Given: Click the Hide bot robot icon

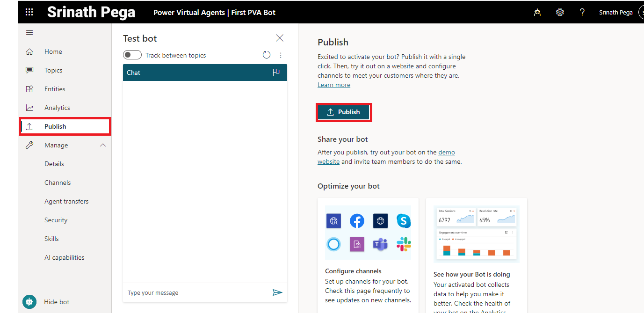Looking at the screenshot, I should pyautogui.click(x=29, y=302).
